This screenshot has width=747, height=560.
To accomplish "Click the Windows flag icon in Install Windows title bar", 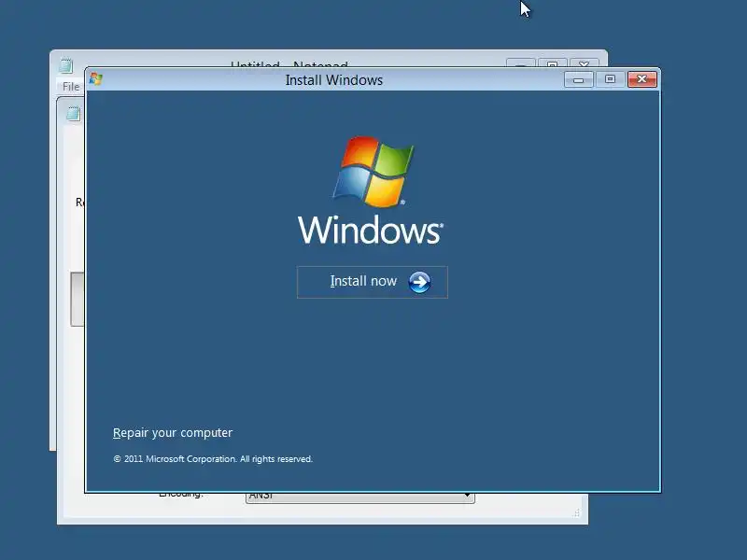I will pos(96,78).
